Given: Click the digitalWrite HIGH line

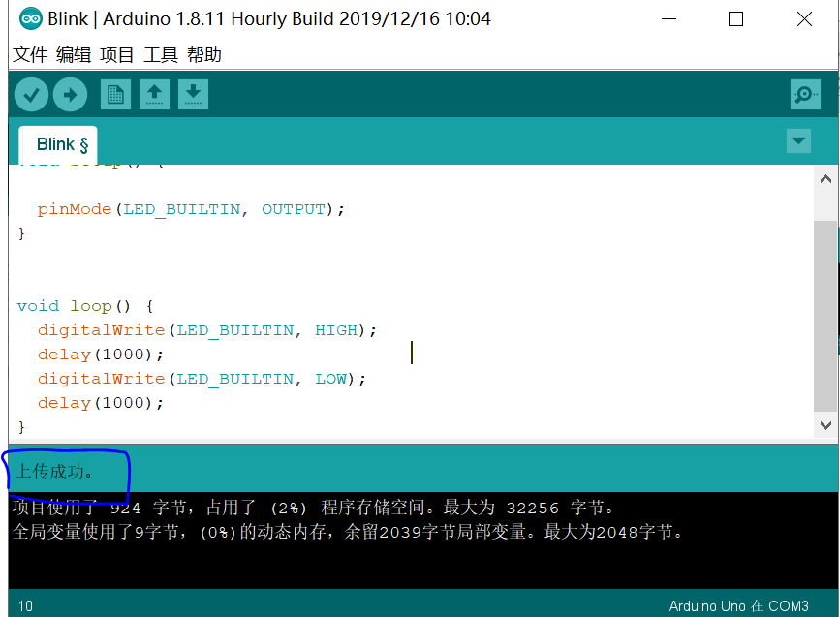Looking at the screenshot, I should pos(206,330).
